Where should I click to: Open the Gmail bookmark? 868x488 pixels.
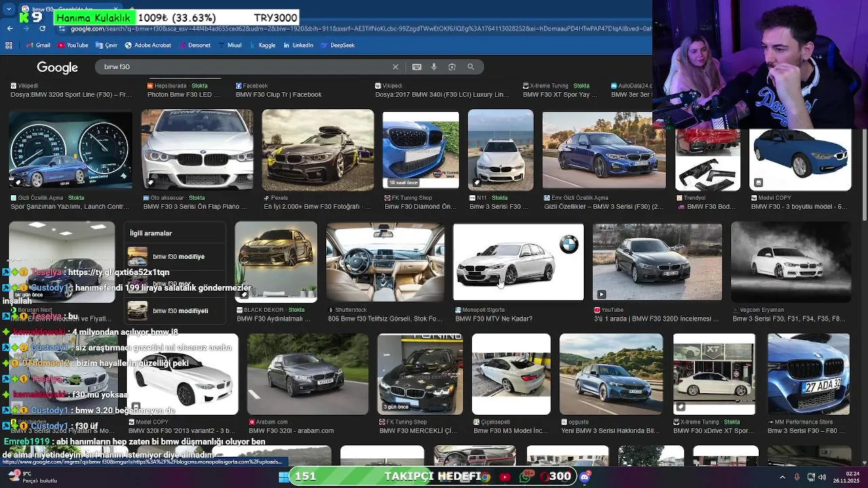(38, 45)
